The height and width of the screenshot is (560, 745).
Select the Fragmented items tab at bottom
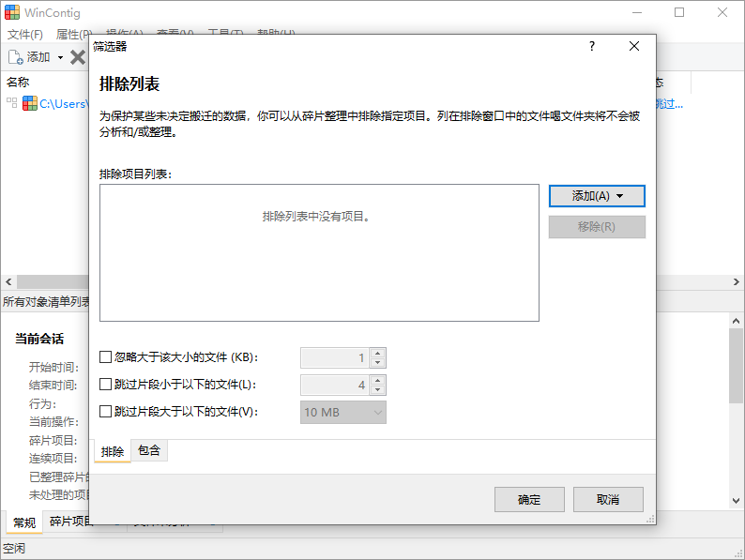click(x=70, y=522)
